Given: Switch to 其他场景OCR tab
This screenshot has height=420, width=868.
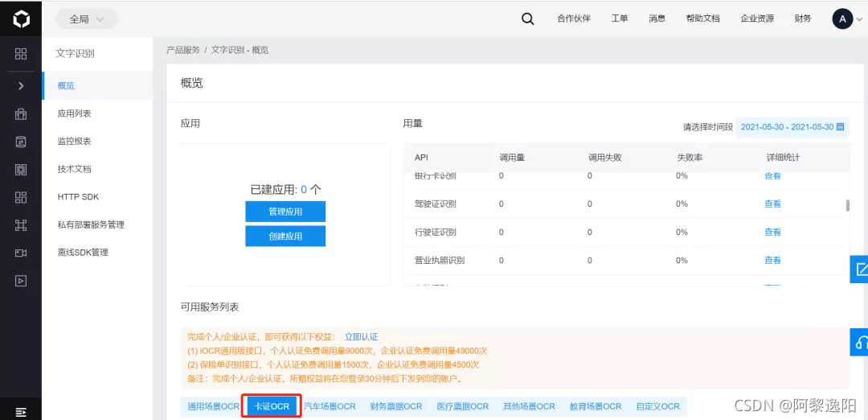Looking at the screenshot, I should coord(529,406).
